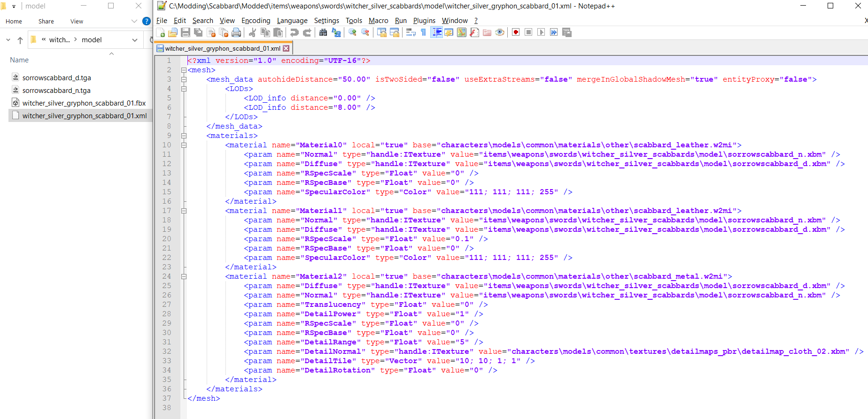
Task: Click the synchronize vertical scrolling icon
Action: click(x=381, y=32)
